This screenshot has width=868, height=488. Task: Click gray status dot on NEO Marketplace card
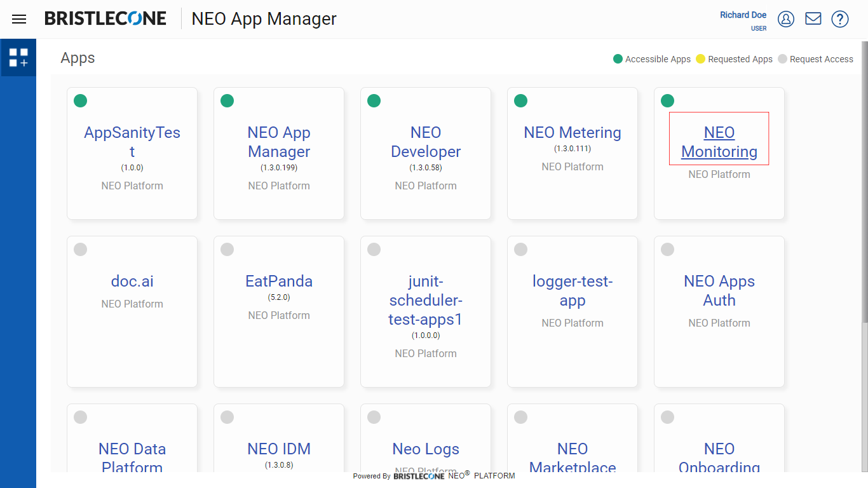[x=520, y=417]
